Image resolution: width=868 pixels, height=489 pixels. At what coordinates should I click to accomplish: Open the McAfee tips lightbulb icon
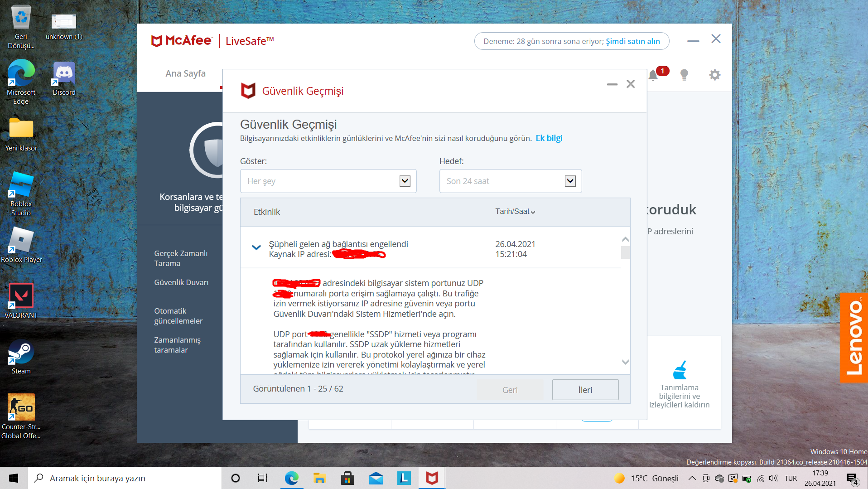click(x=684, y=75)
